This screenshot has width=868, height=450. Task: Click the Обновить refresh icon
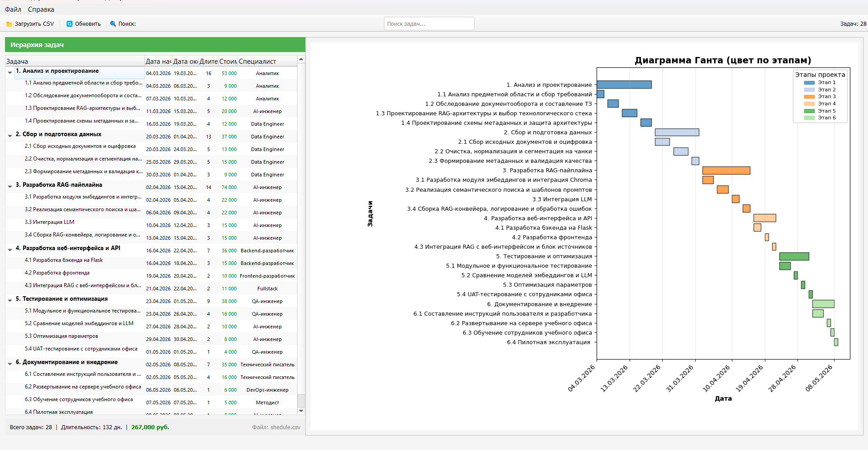click(70, 24)
